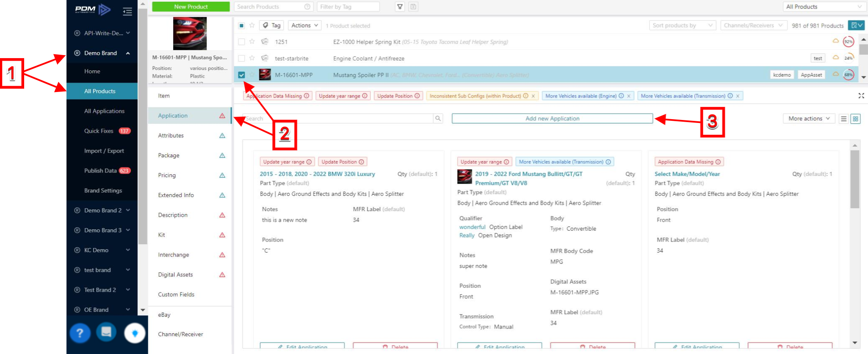Open the All Products segment dropdown
868x354 pixels.
coord(824,7)
